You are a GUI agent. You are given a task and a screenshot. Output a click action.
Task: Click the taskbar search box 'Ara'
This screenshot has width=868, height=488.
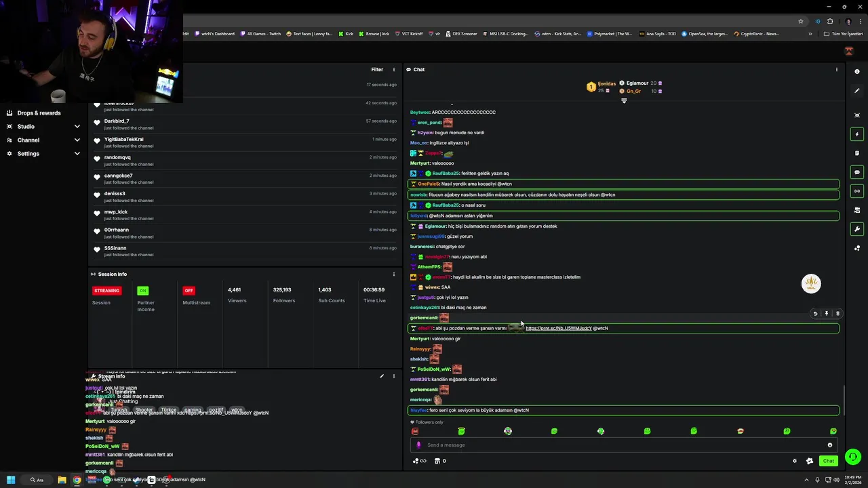[x=37, y=480]
